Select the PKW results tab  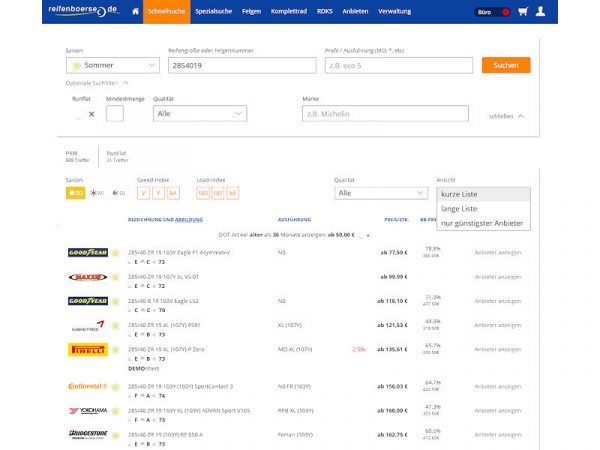77,157
